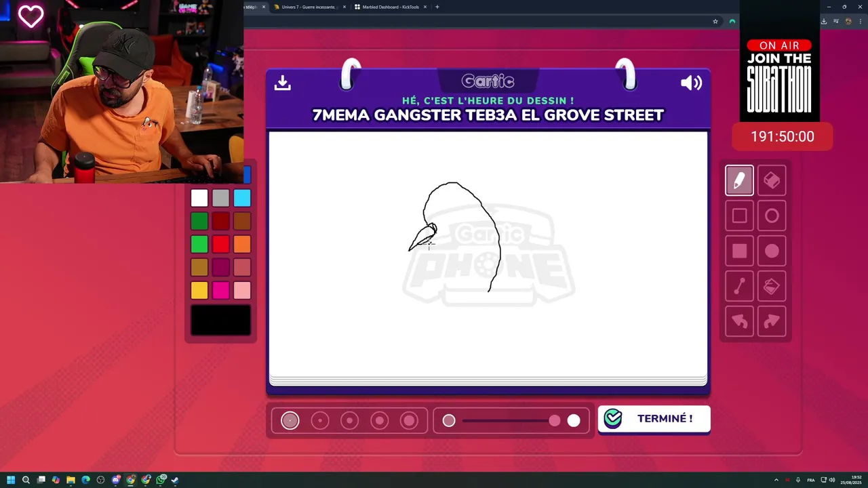Open Discord from the taskbar
Screen dimensions: 868x488
(116, 480)
